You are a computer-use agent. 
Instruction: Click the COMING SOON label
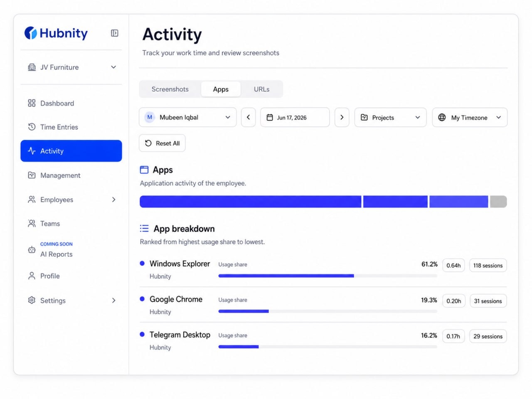[x=56, y=244]
